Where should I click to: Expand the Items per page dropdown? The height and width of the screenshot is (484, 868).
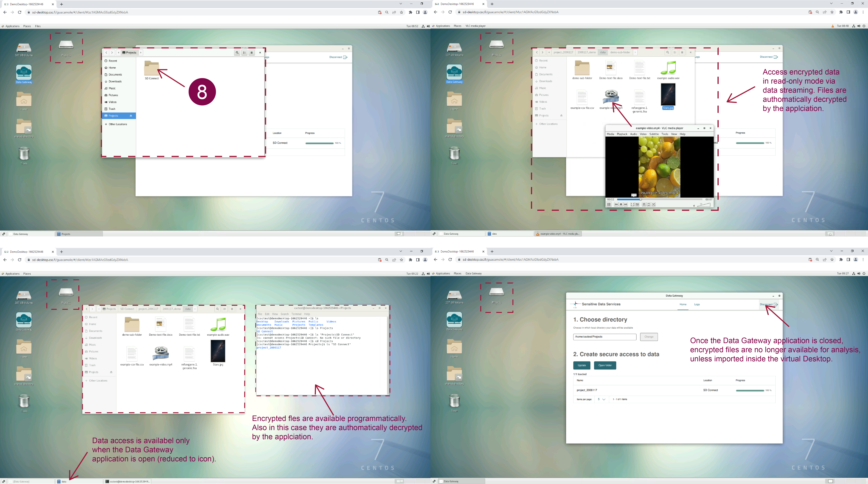coord(601,399)
